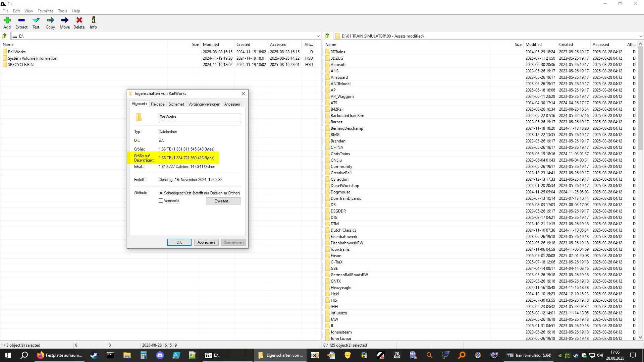
Task: Click the Copy toolbar icon
Action: (50, 20)
